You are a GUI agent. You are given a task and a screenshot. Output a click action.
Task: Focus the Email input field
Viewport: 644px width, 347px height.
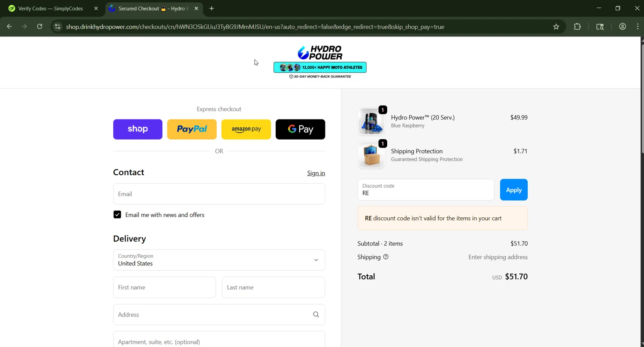(x=219, y=194)
